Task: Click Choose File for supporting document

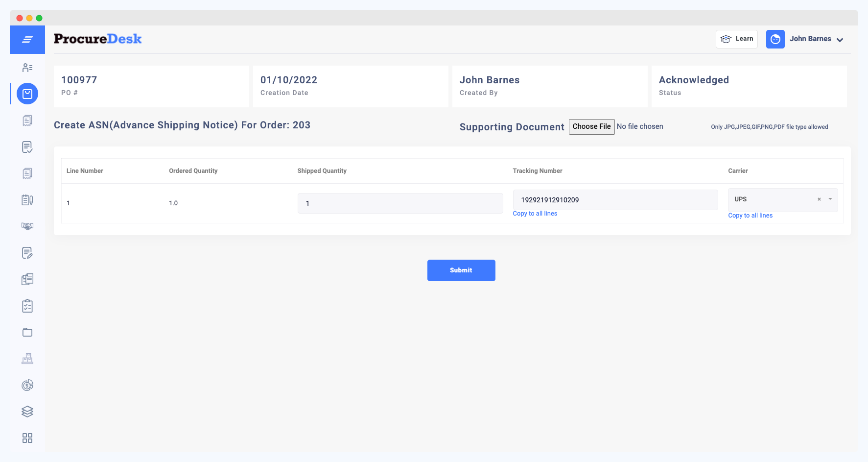Action: click(x=591, y=126)
